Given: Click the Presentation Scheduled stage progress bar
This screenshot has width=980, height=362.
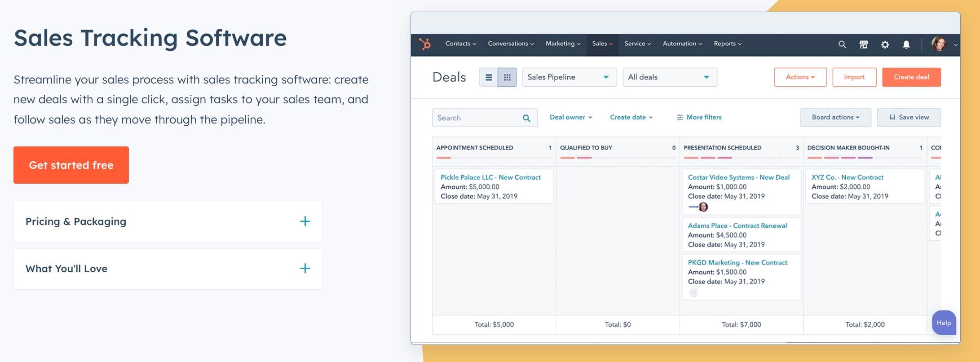Looking at the screenshot, I should (x=741, y=158).
